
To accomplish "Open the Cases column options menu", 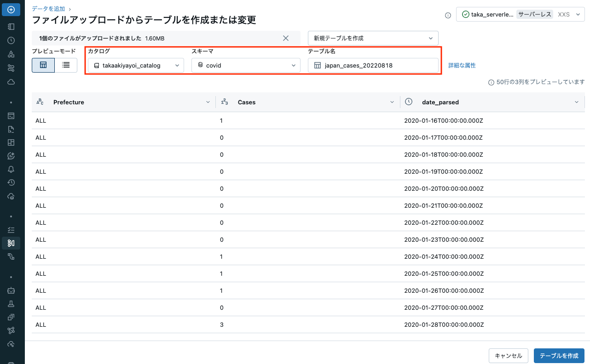I will [392, 102].
